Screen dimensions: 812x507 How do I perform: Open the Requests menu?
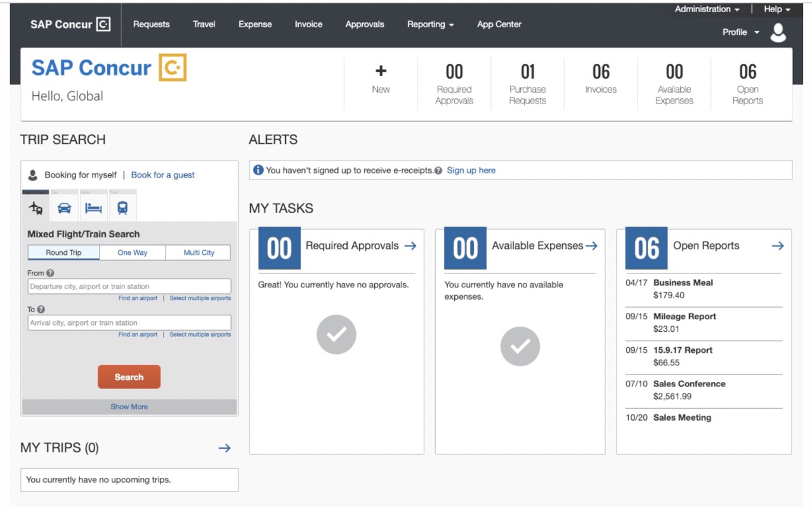coord(152,25)
